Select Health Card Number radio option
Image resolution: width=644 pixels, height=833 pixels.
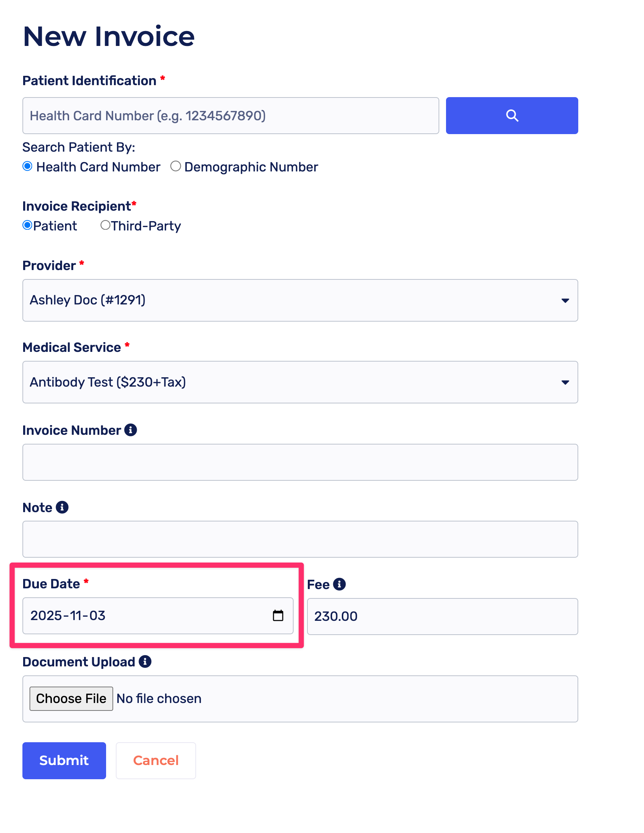28,166
